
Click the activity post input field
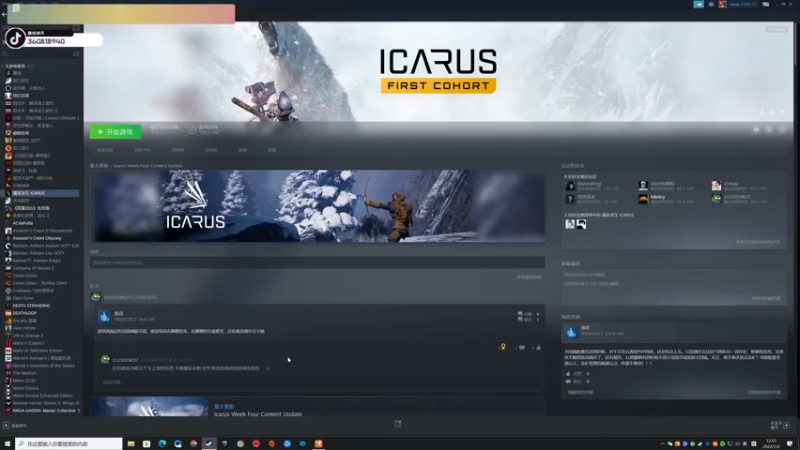[317, 262]
